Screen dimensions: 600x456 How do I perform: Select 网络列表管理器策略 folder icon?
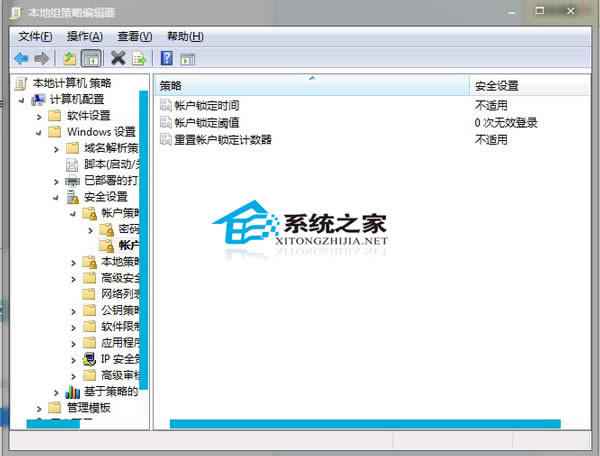coord(89,294)
